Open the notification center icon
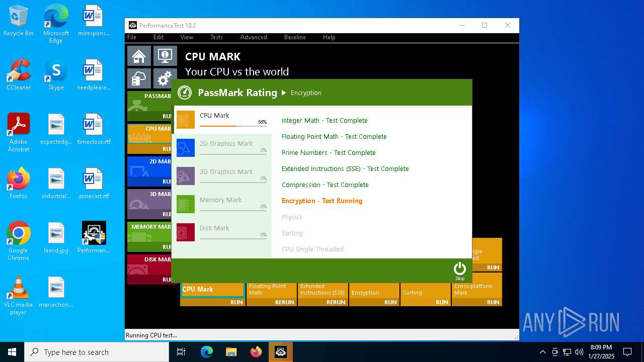 627,352
